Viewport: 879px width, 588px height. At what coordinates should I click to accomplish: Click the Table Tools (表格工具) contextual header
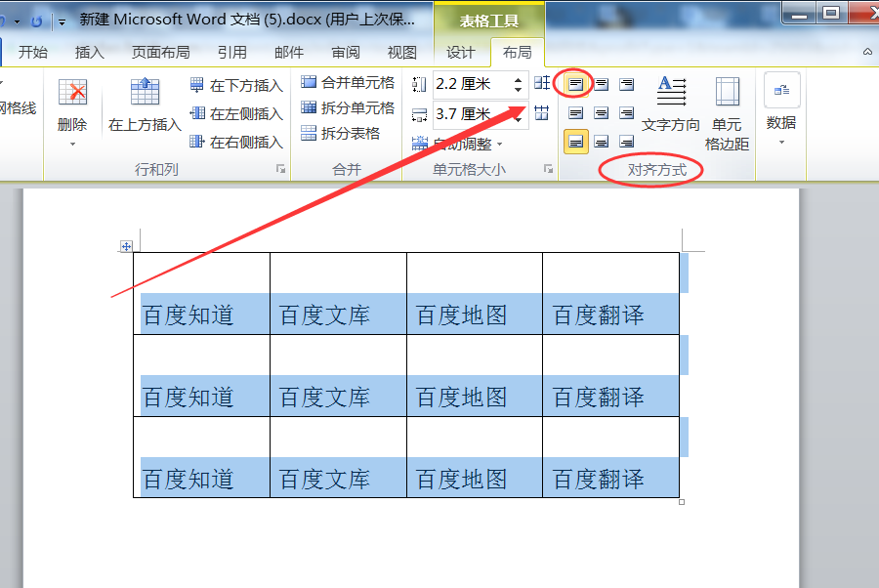coord(489,21)
